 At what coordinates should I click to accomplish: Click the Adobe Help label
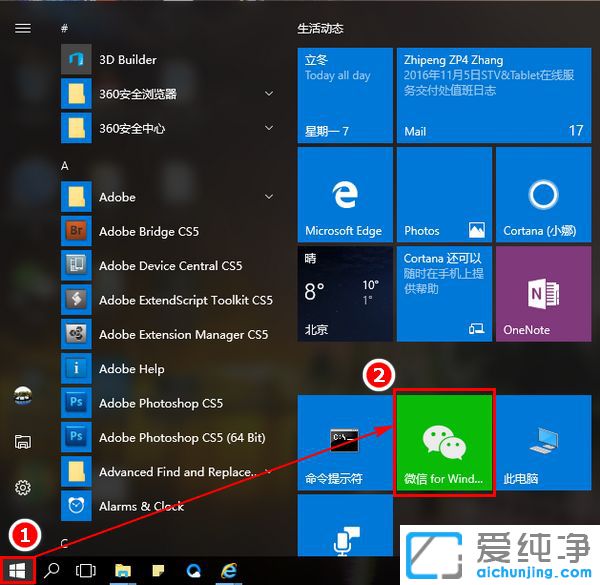pos(132,369)
